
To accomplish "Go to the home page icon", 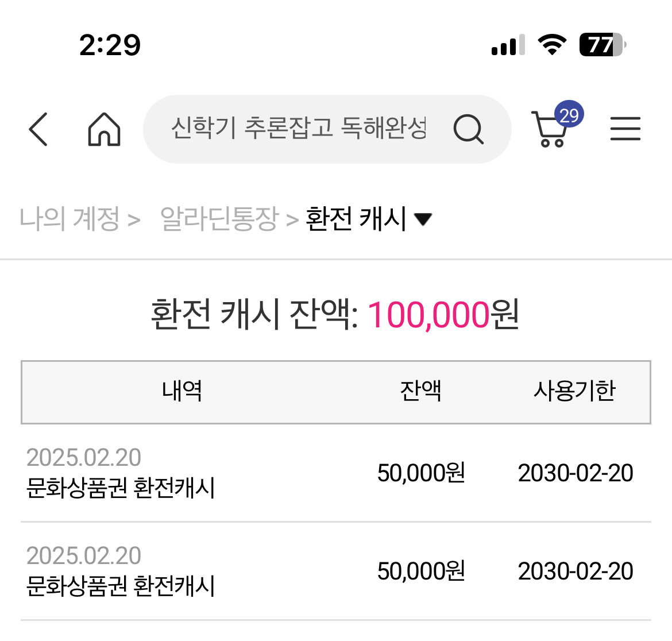I will 104,129.
